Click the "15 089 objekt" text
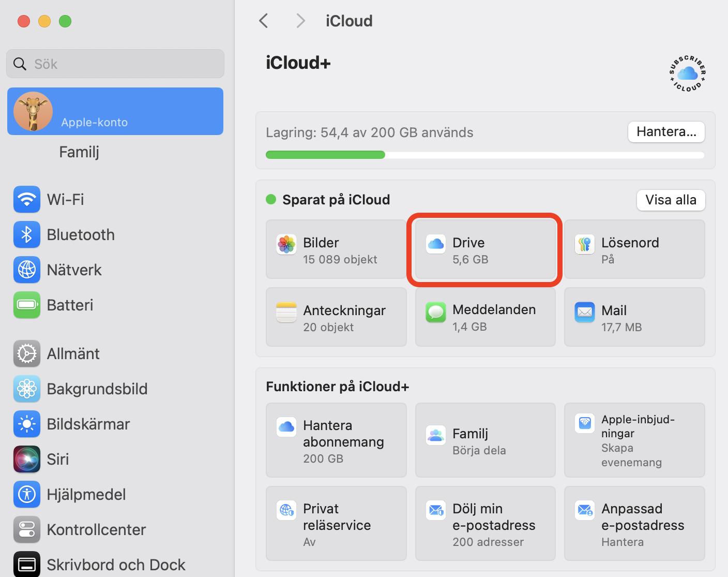The image size is (728, 577). [x=340, y=259]
